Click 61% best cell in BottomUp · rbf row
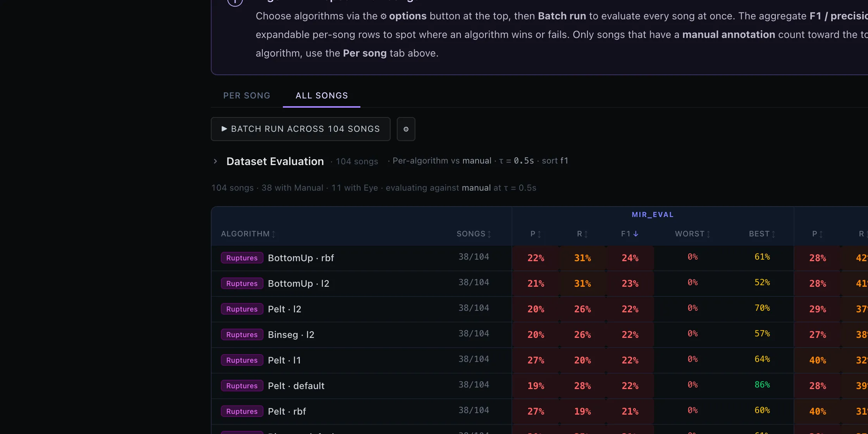 [762, 257]
